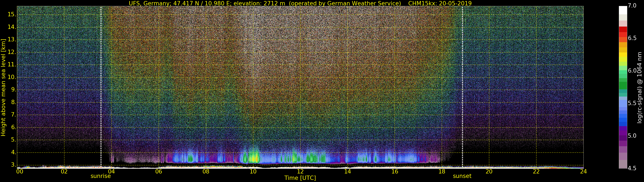Pick the green segment of the colorbar
Viewport: 644px width, 182px height.
point(623,85)
